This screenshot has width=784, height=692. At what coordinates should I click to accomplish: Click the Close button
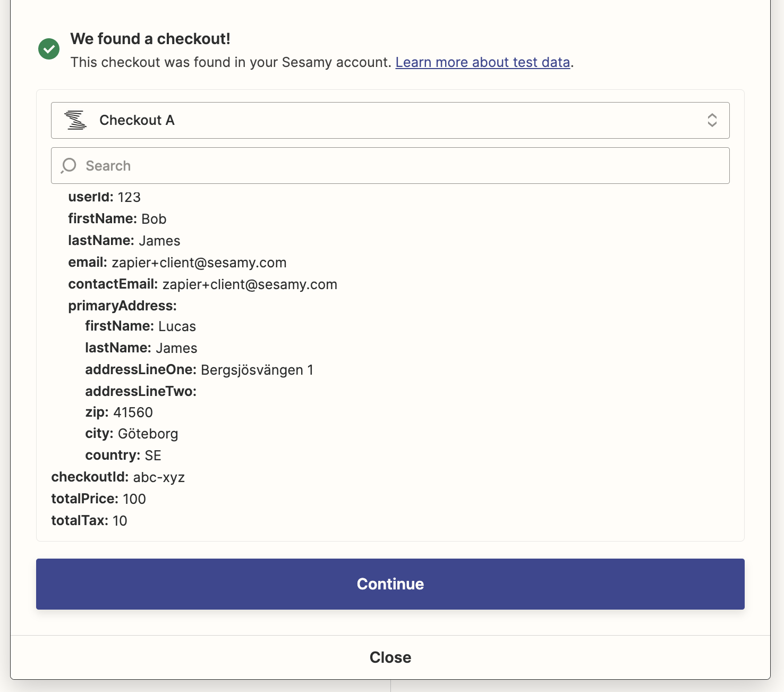click(x=390, y=657)
